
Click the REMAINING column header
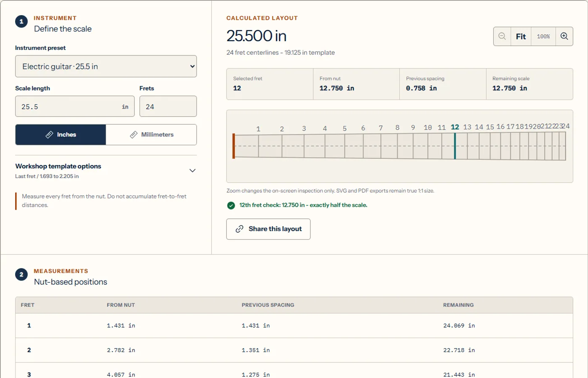tap(458, 305)
